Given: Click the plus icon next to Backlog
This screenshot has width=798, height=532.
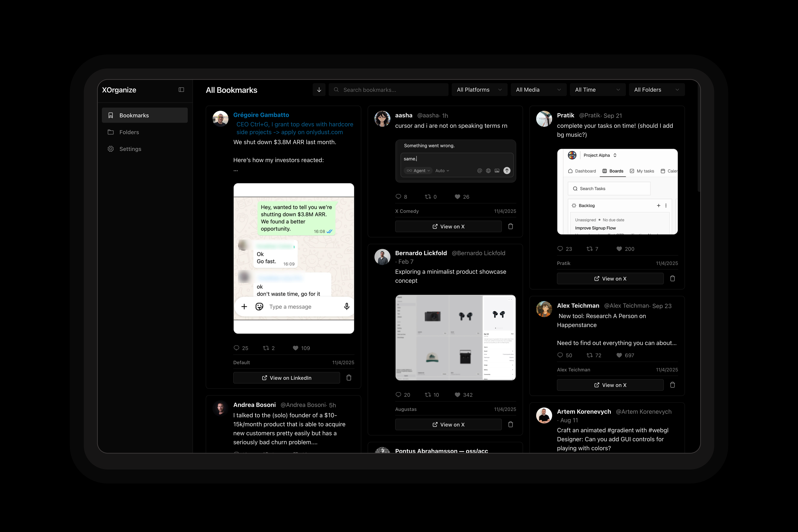Looking at the screenshot, I should (x=659, y=205).
